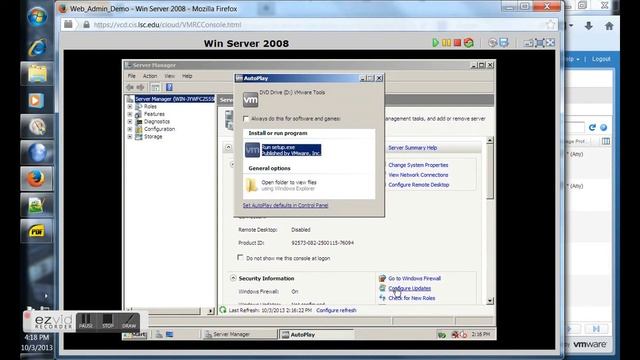The height and width of the screenshot is (360, 640).
Task: Click the host clock showing 4:18 PM
Action: pyautogui.click(x=37, y=337)
